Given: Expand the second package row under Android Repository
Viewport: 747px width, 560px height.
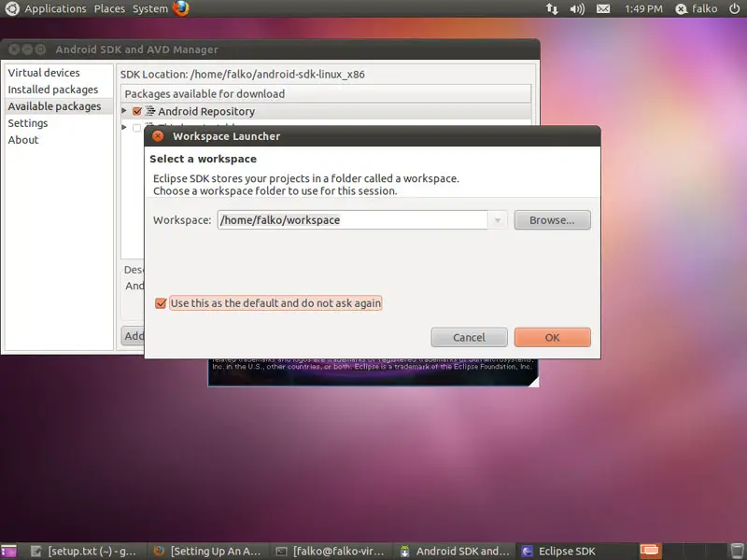Looking at the screenshot, I should coord(124,127).
